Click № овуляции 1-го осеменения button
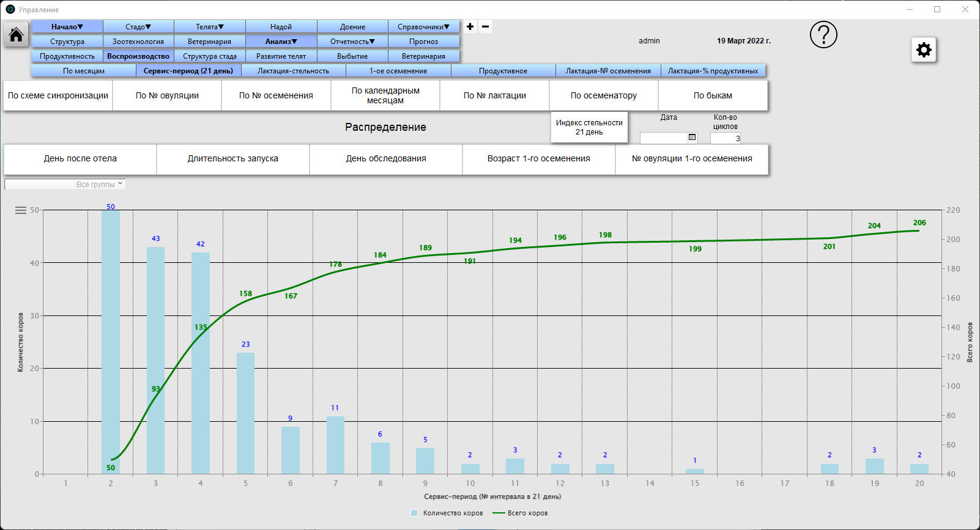 [692, 159]
